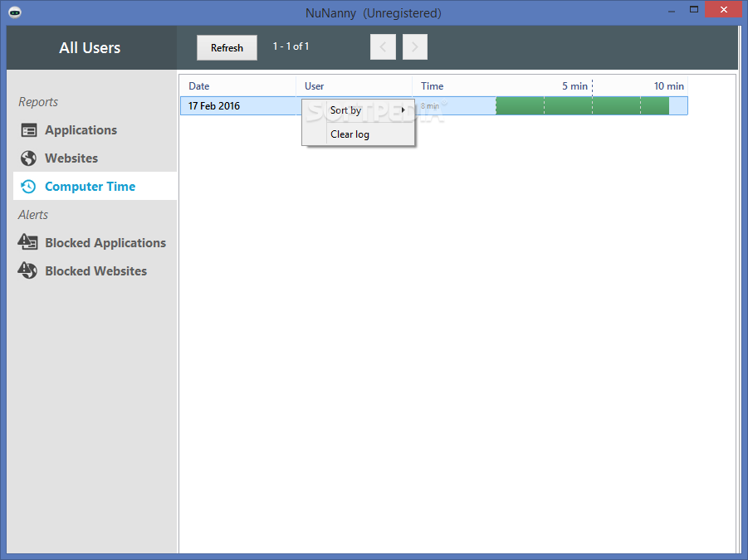Maximize the NuNanny window

click(694, 9)
